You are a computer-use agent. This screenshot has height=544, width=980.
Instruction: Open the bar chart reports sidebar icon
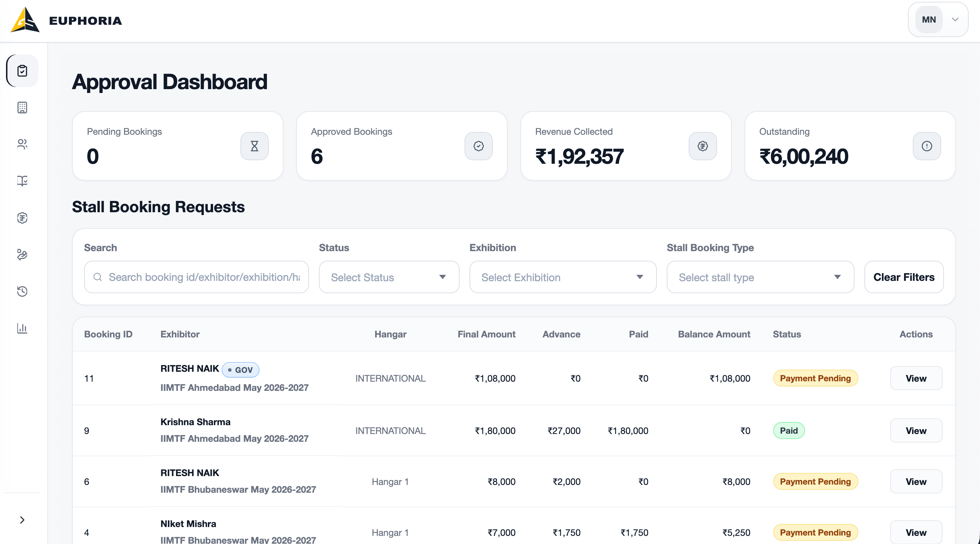coord(22,328)
